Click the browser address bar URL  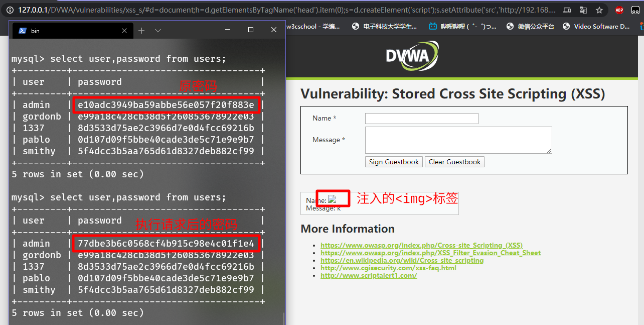(286, 10)
